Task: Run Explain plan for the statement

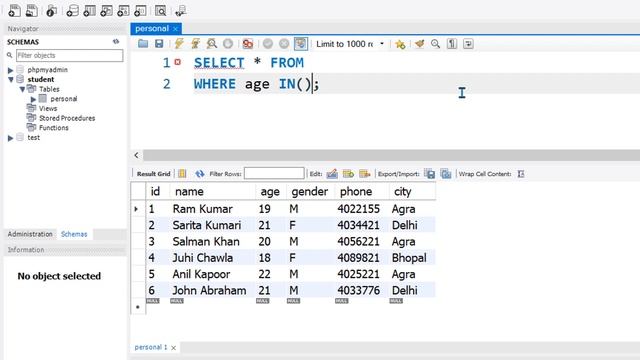Action: point(211,44)
